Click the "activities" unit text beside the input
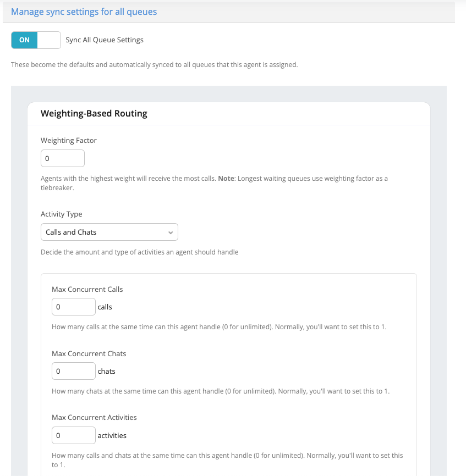The image size is (466, 476). point(112,436)
